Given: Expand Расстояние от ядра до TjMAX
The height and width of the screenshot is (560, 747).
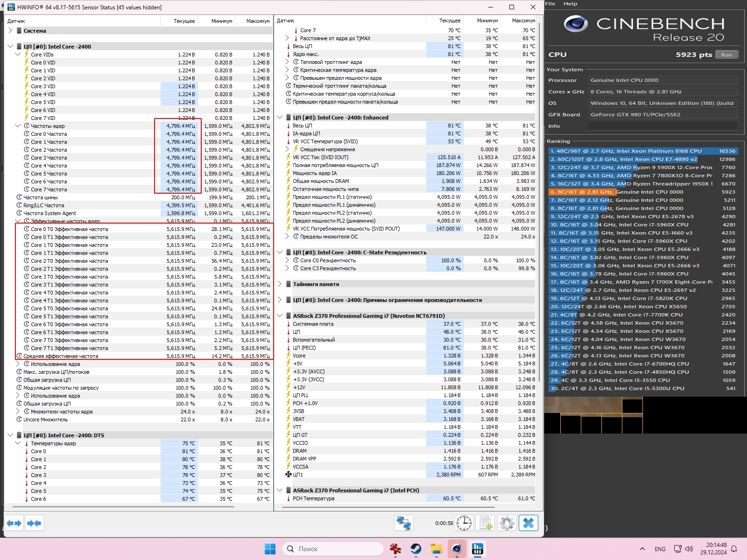Looking at the screenshot, I should point(287,38).
